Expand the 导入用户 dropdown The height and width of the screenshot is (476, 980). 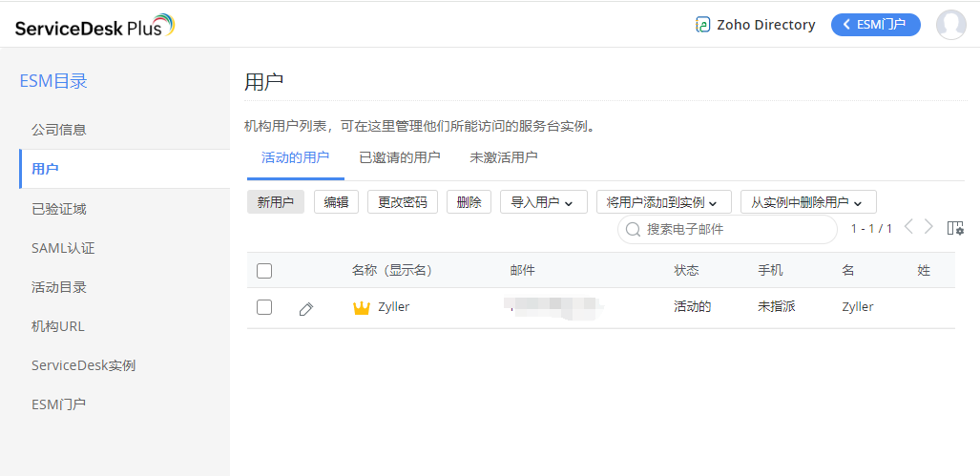(542, 202)
